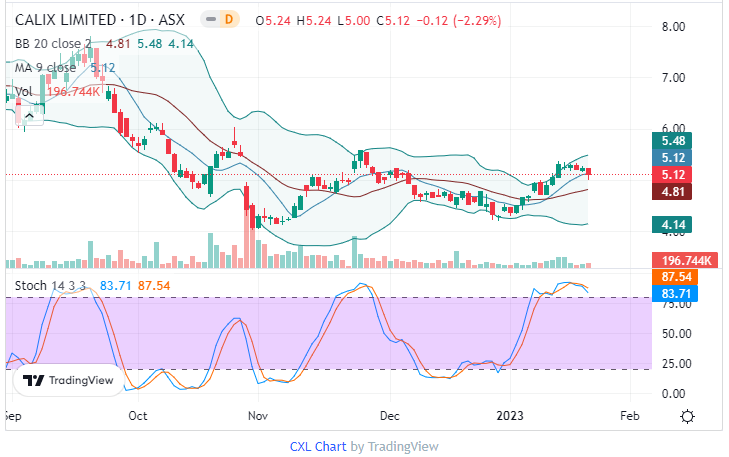
Task: Collapse the indicator legend with chevron
Action: tap(29, 116)
